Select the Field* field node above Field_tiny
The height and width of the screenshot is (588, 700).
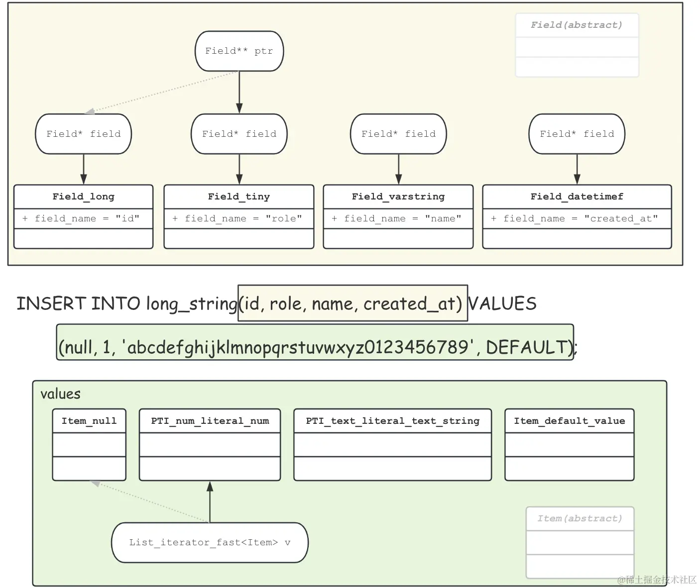[239, 133]
